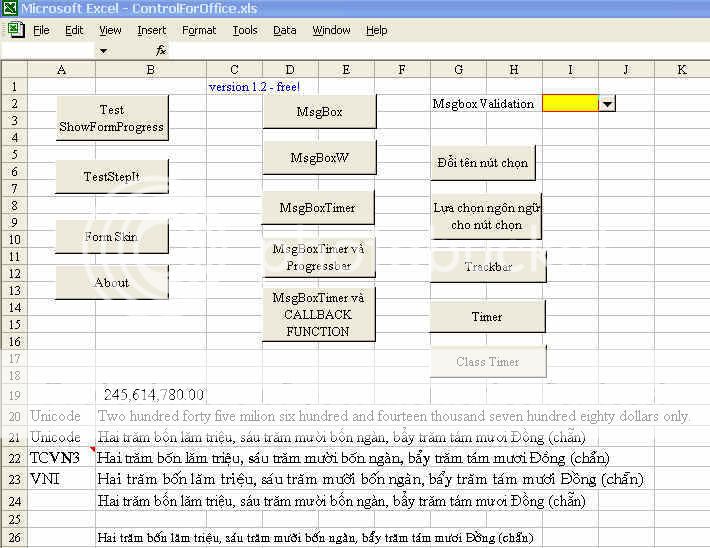Select the cell containing 245,614,780.00

coord(150,395)
